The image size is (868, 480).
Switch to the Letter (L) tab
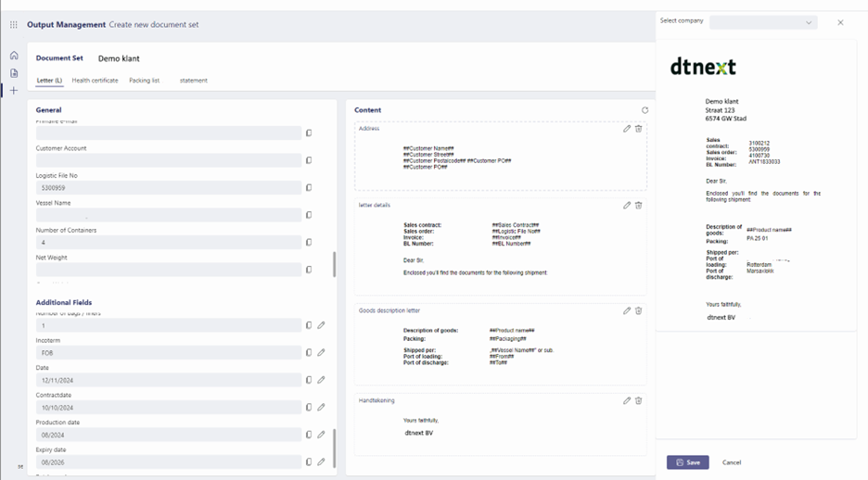point(49,81)
